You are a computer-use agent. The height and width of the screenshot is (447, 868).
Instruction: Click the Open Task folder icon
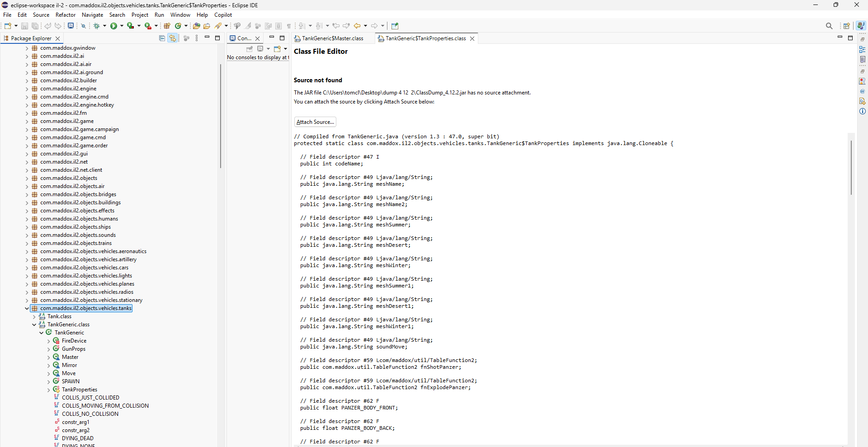point(207,26)
